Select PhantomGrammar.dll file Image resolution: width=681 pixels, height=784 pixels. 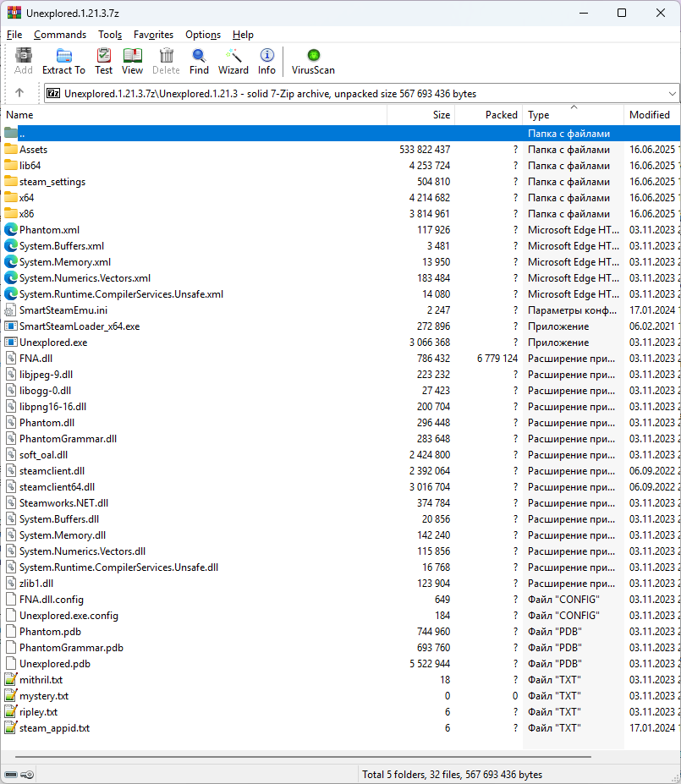tap(68, 438)
